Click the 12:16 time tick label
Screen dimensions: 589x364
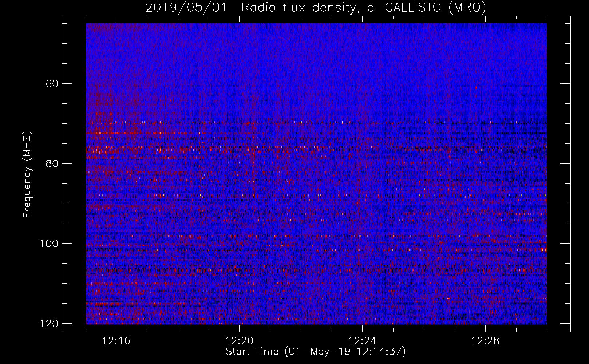click(116, 341)
